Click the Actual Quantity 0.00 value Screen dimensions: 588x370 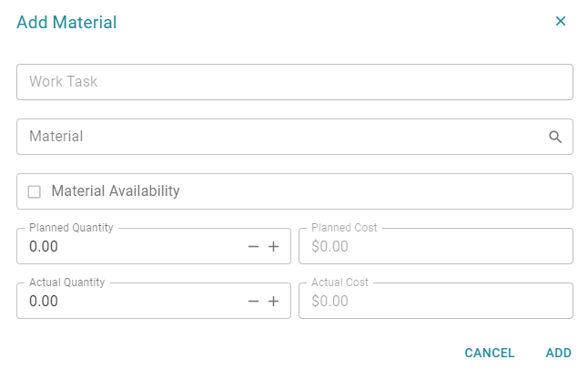click(x=44, y=302)
